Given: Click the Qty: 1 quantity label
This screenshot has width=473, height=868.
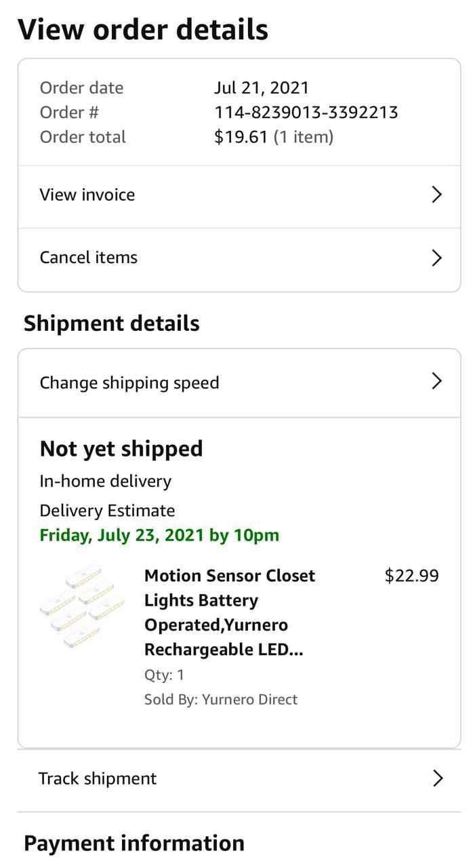Looking at the screenshot, I should (165, 675).
